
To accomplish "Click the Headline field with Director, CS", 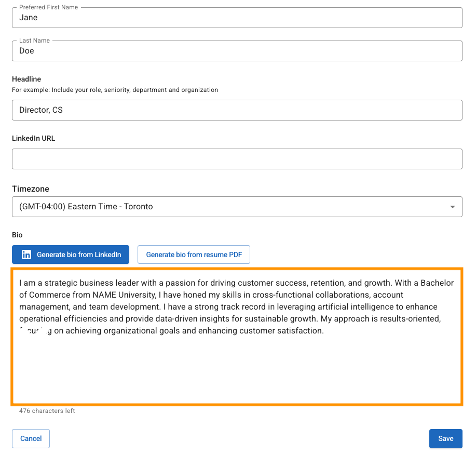I will (x=237, y=110).
